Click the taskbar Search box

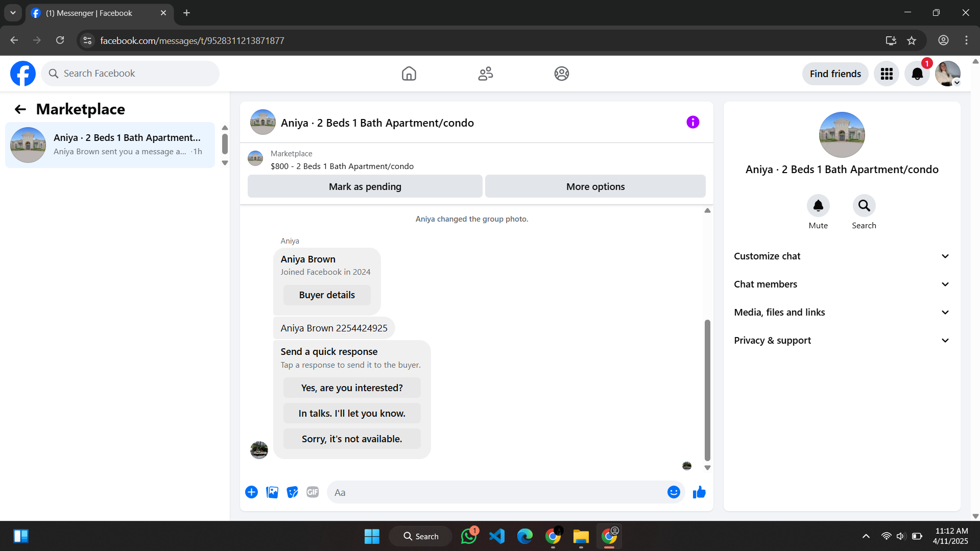(420, 536)
